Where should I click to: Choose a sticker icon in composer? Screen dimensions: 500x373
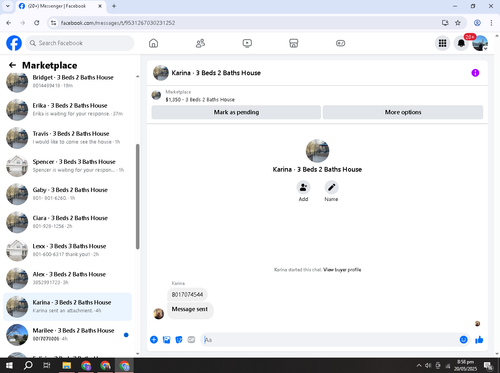click(179, 340)
